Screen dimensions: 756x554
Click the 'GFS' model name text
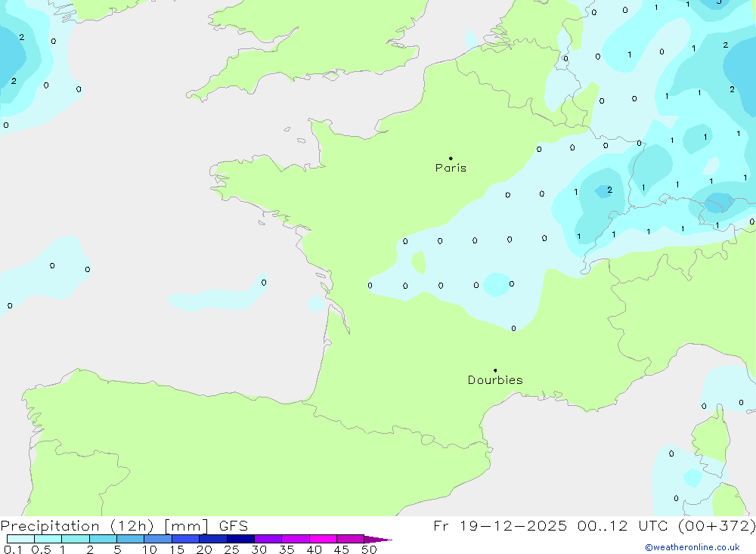[x=234, y=526]
